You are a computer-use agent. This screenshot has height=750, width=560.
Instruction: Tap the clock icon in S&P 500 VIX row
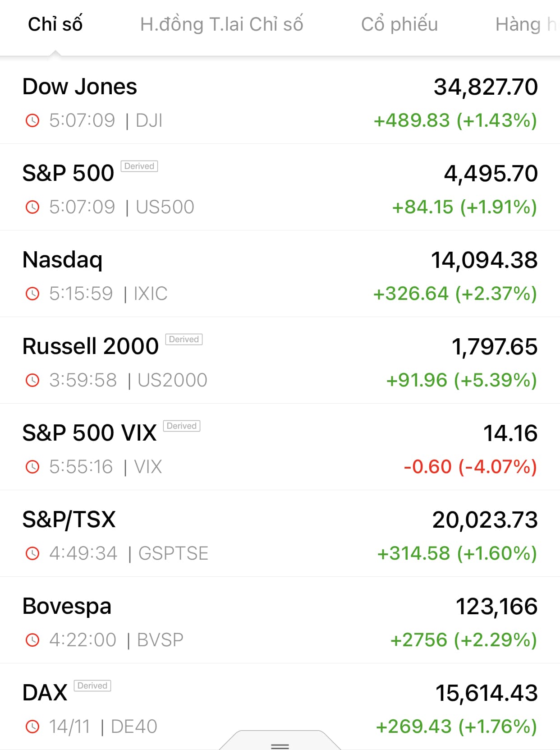(x=32, y=467)
